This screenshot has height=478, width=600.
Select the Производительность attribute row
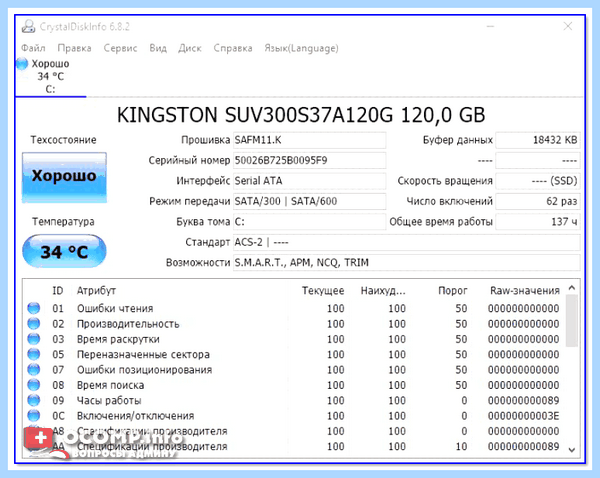coord(295,324)
